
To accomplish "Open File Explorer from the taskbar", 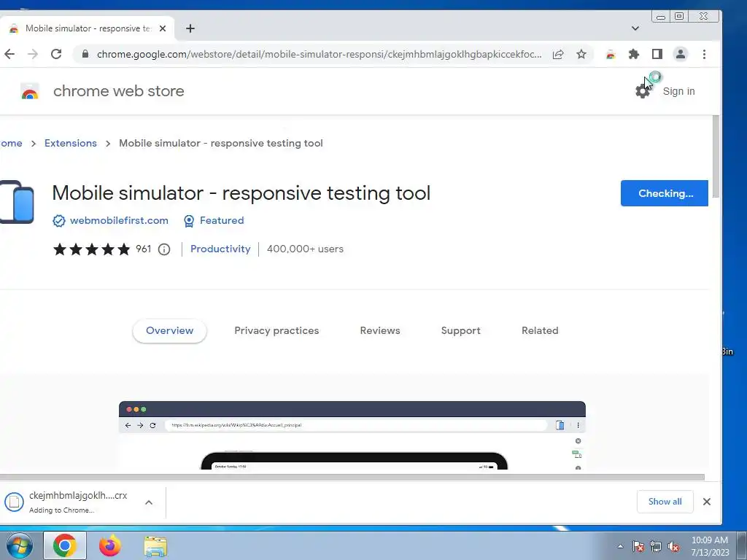I will point(155,546).
